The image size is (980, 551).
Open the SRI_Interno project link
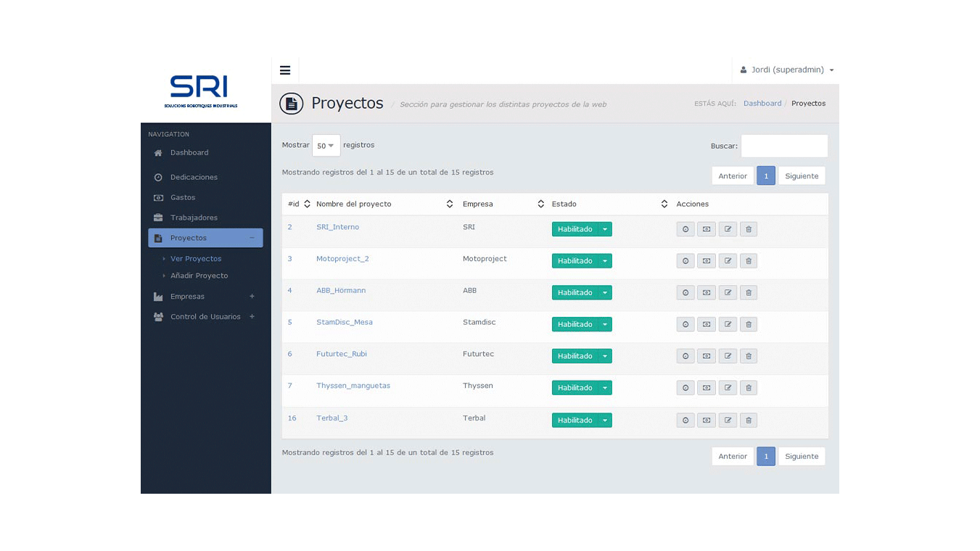pyautogui.click(x=337, y=228)
